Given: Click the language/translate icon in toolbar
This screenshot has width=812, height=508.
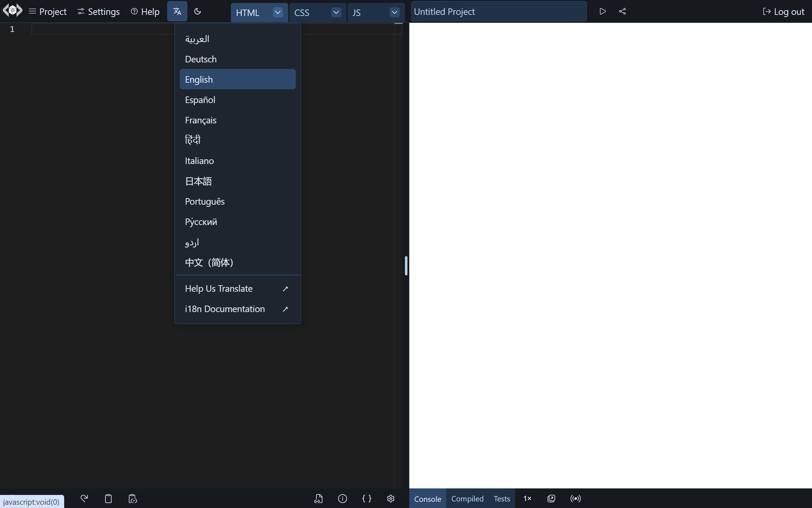Looking at the screenshot, I should [177, 11].
